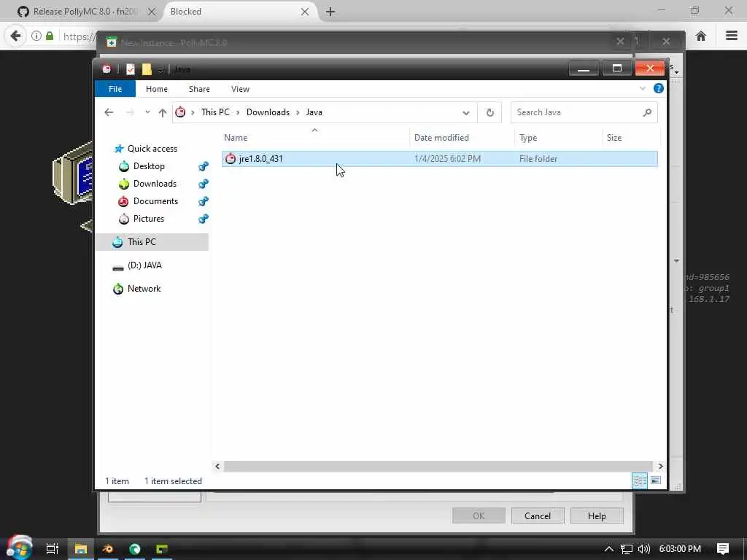Switch to the Share ribbon tab
This screenshot has height=560, width=747.
point(199,89)
